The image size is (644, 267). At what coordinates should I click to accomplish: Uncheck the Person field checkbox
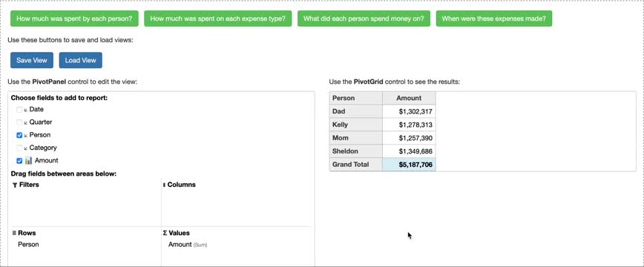tap(19, 135)
